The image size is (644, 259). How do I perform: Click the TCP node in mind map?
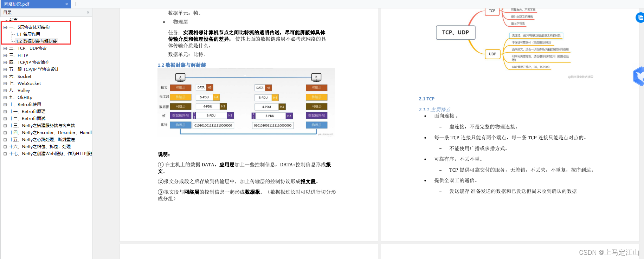click(492, 11)
